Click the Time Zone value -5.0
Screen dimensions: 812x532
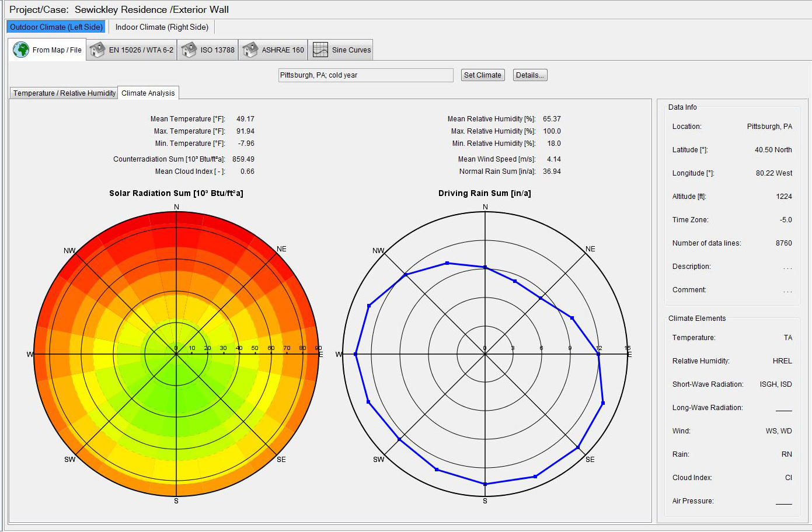786,220
